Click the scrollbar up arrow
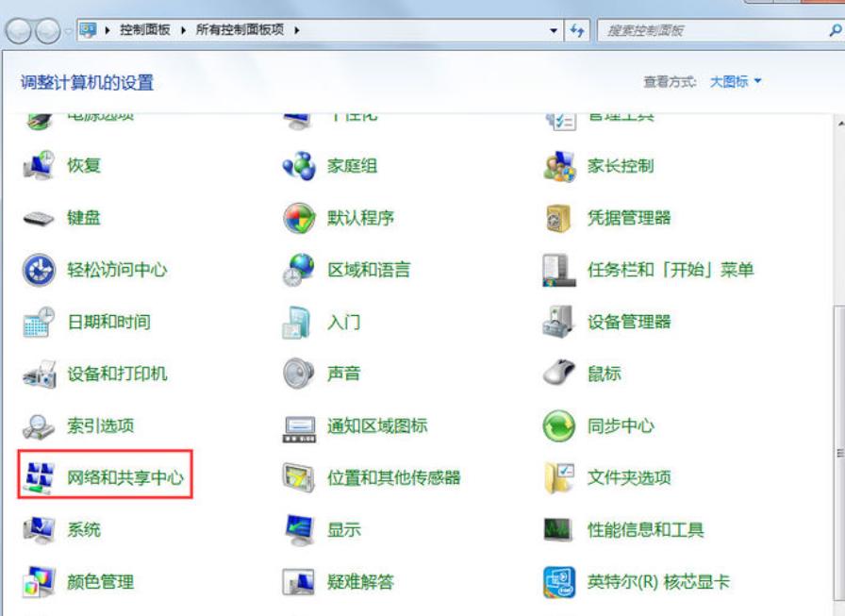Image resolution: width=845 pixels, height=616 pixels. (840, 124)
